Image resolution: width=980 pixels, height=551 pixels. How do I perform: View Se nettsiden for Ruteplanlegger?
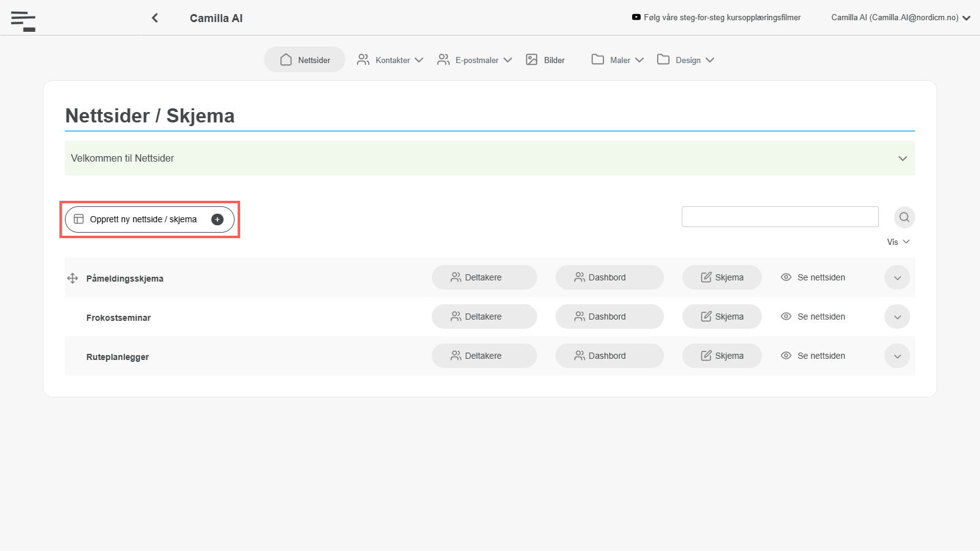point(813,356)
